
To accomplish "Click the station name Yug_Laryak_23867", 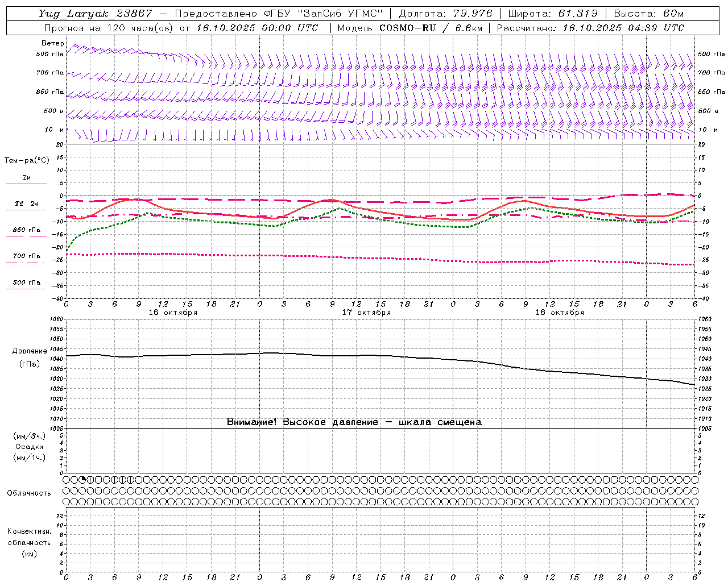I will (x=95, y=14).
